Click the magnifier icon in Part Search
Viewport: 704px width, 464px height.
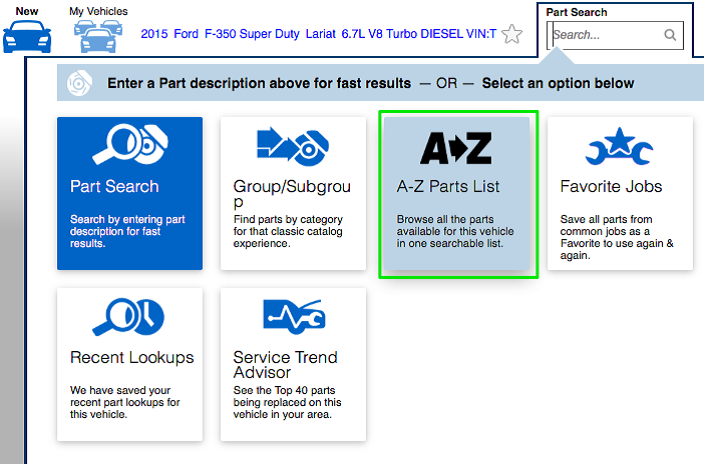(670, 35)
